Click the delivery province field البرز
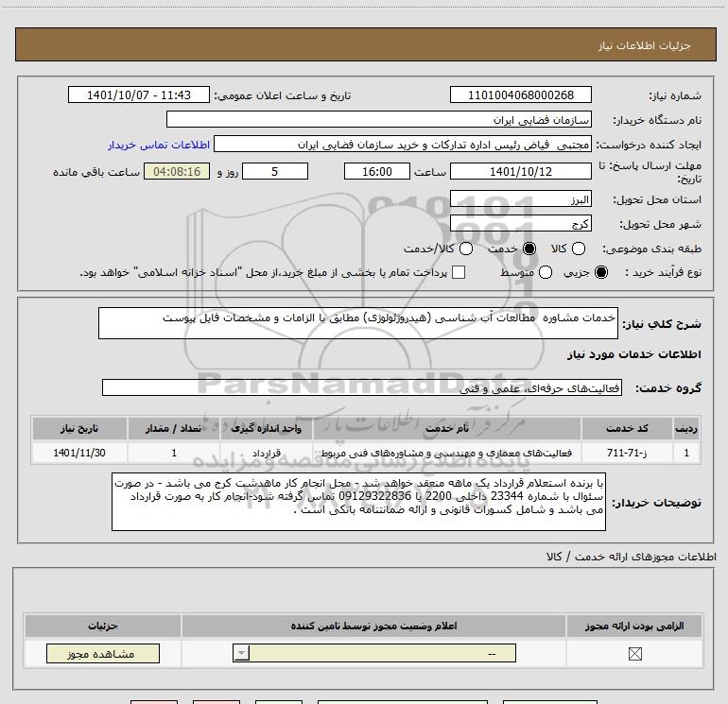 [520, 199]
